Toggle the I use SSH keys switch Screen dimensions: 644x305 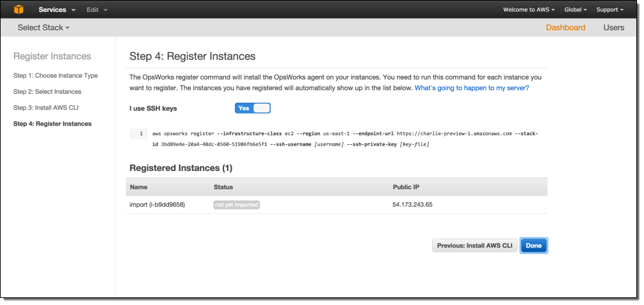coord(252,108)
